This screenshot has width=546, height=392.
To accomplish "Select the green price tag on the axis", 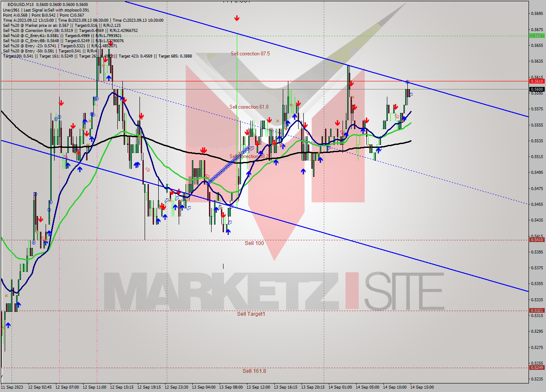I will point(537,35).
